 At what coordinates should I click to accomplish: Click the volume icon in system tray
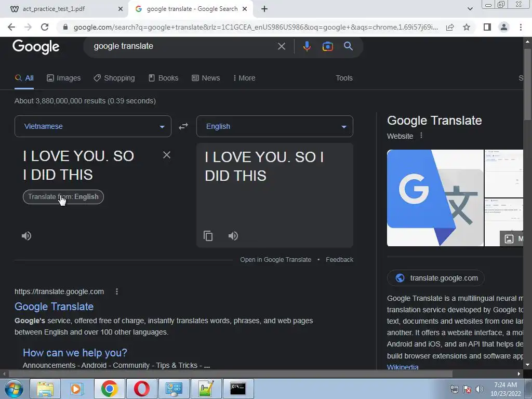click(x=479, y=389)
